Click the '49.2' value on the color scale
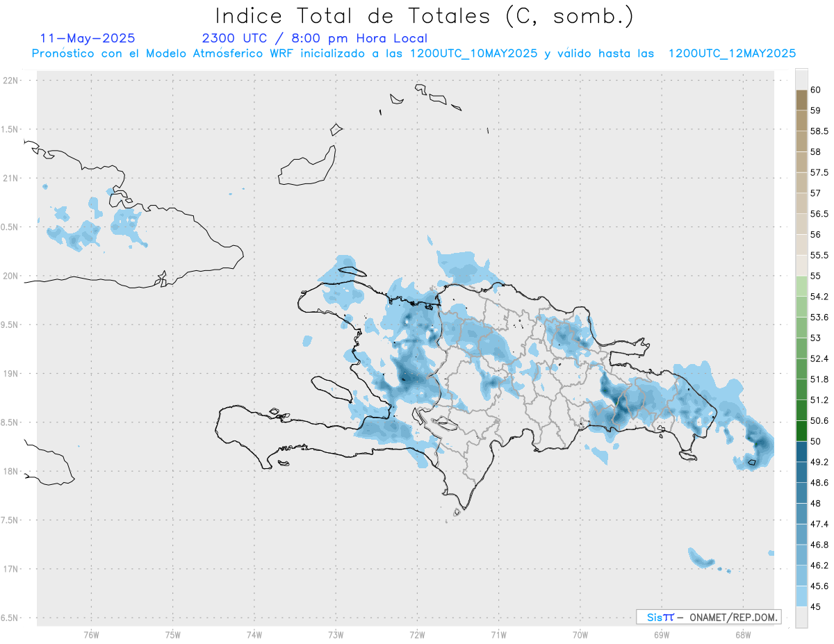This screenshot has width=834, height=644. pyautogui.click(x=819, y=462)
